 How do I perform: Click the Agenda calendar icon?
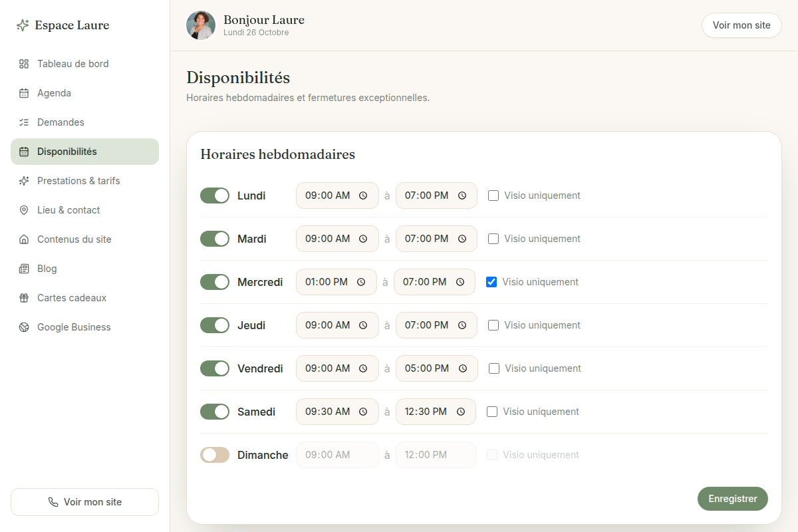(x=24, y=93)
